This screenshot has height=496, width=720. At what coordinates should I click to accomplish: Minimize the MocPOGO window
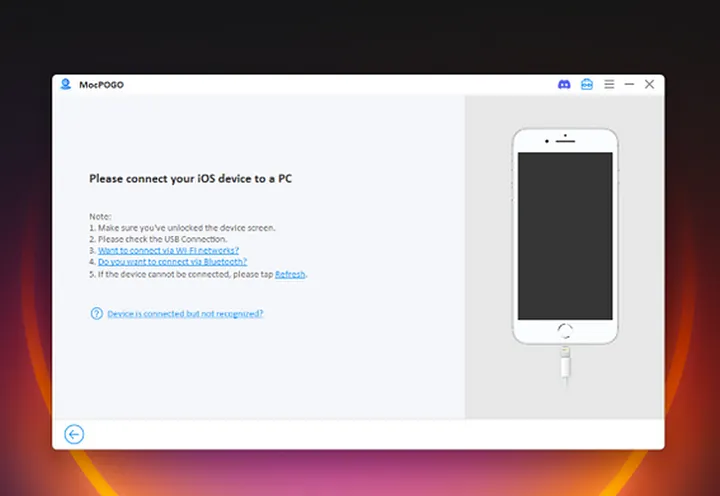[629, 85]
